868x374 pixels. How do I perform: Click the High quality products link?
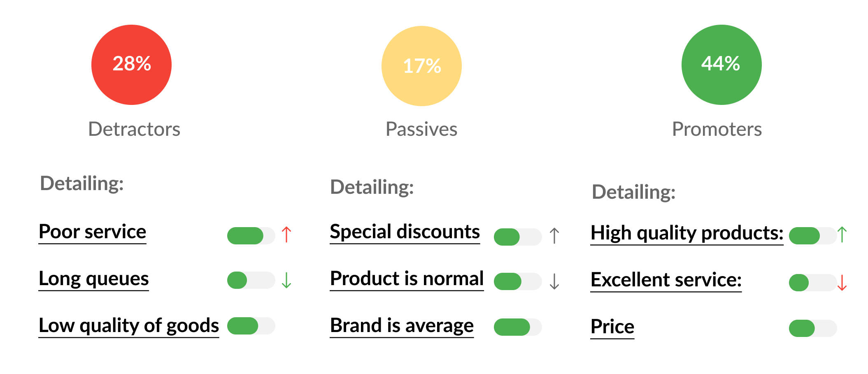point(686,233)
